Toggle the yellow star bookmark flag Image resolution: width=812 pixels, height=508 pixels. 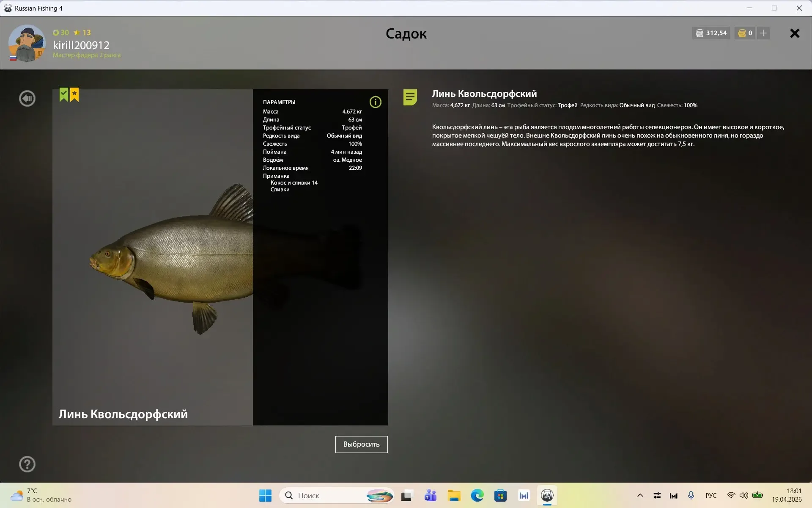74,94
